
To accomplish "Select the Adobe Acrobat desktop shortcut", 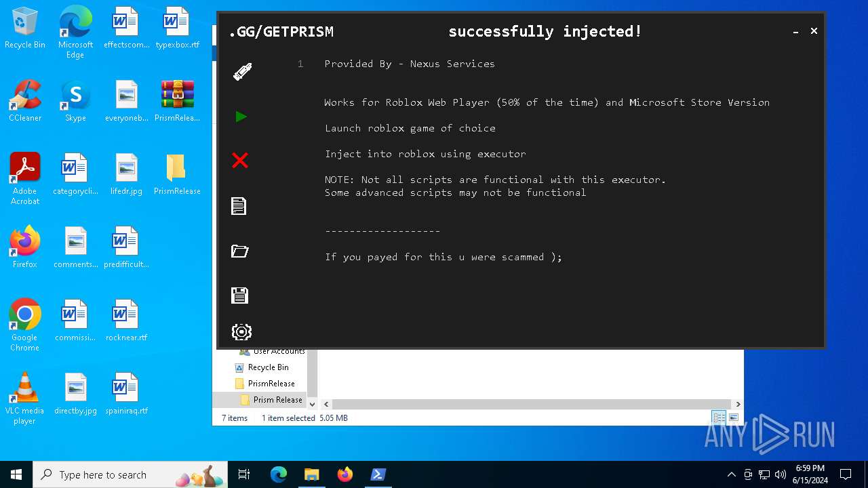I will [x=25, y=179].
